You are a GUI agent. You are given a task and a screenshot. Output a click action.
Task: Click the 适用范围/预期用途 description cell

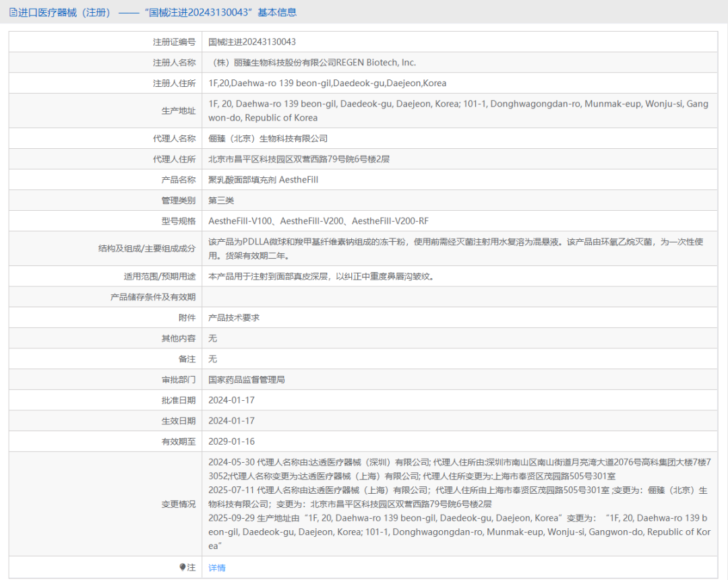point(324,276)
